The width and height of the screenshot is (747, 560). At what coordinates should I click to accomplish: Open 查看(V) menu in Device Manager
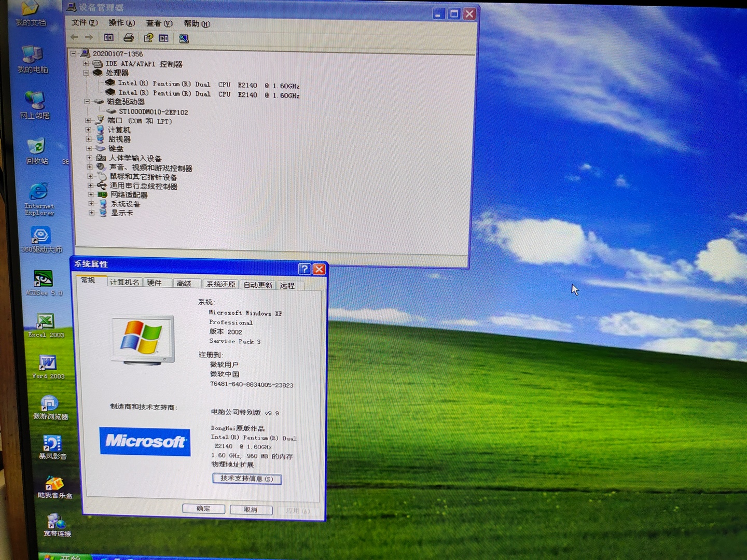(159, 23)
